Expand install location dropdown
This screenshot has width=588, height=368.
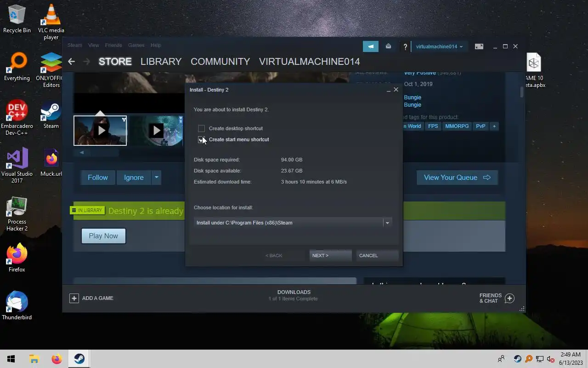pos(387,223)
